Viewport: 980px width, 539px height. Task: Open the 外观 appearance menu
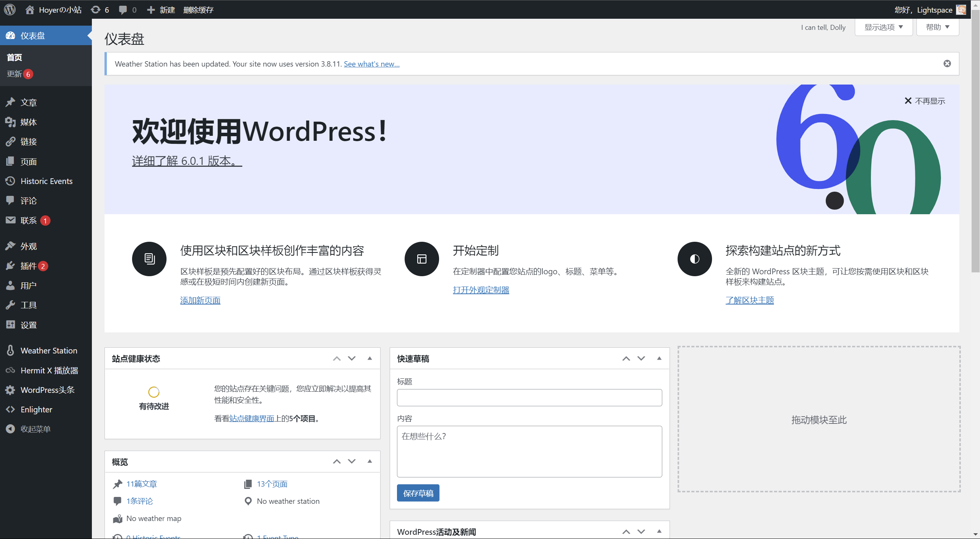[46, 246]
